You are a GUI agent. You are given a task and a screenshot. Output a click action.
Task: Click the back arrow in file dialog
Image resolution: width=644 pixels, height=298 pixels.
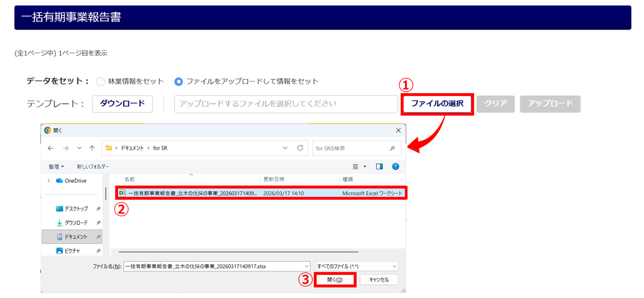tap(50, 148)
